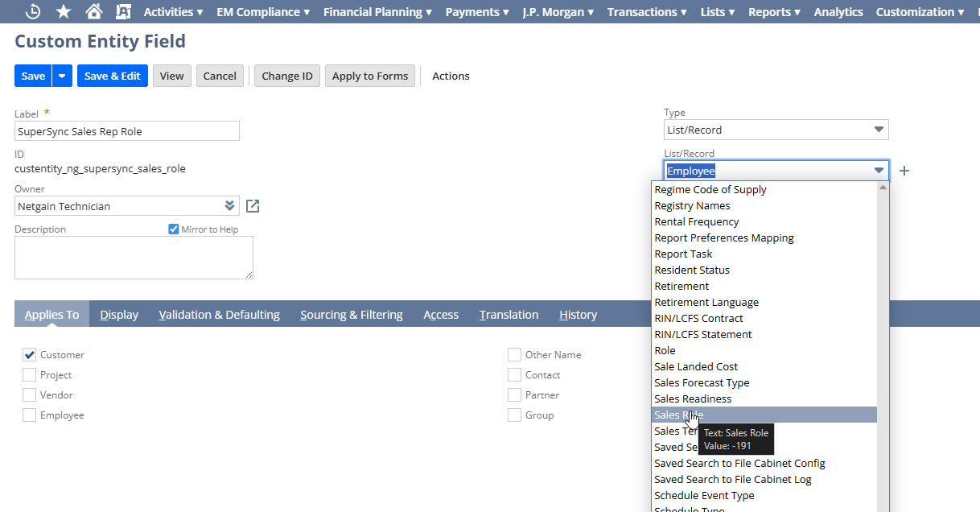The height and width of the screenshot is (512, 980).
Task: Open the Save button dropdown arrow
Action: click(63, 76)
